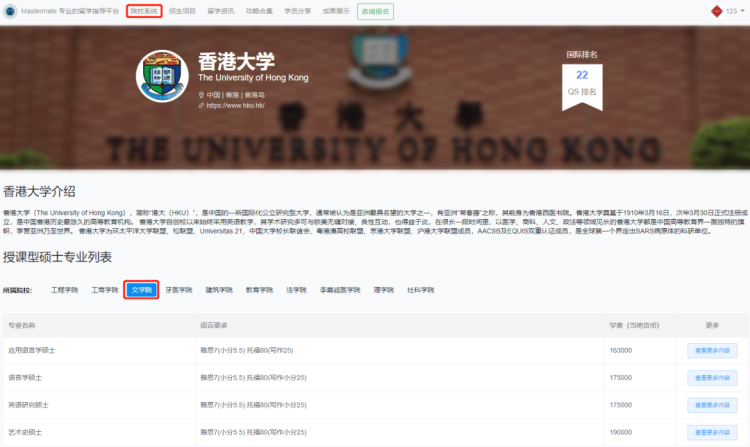Viewport: 750px width, 447px height.
Task: View more details for 应用语言学硕士
Action: [711, 351]
